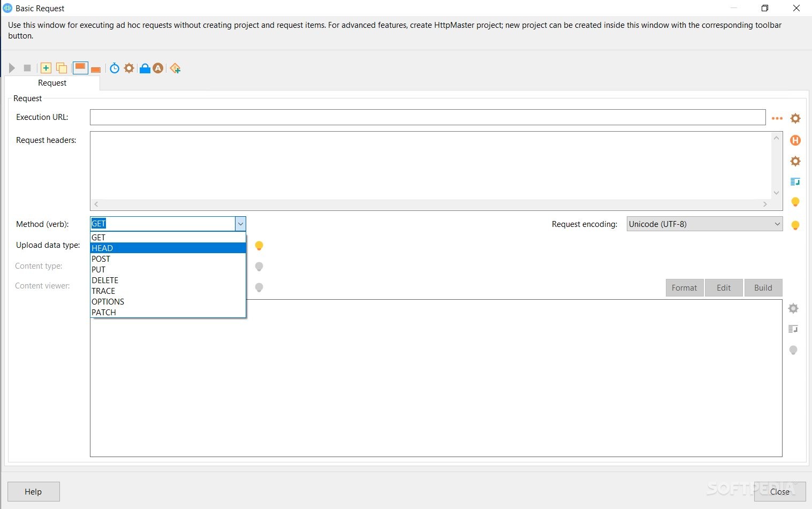Click the yellow lightbulb beside Request headers
812x509 pixels.
pyautogui.click(x=795, y=202)
